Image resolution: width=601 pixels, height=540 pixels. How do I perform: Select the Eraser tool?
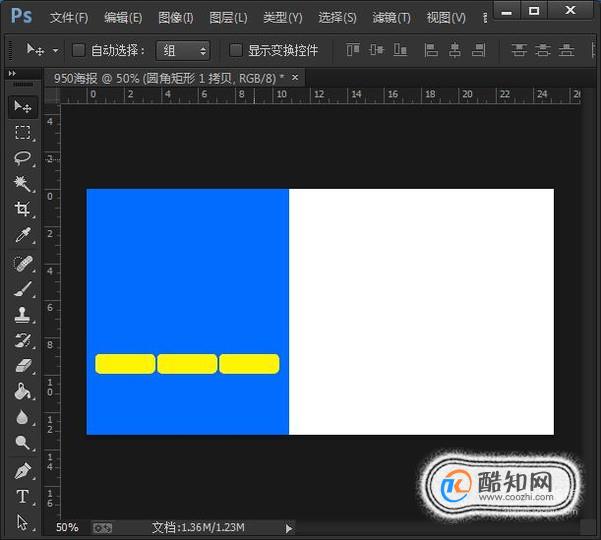click(x=23, y=366)
